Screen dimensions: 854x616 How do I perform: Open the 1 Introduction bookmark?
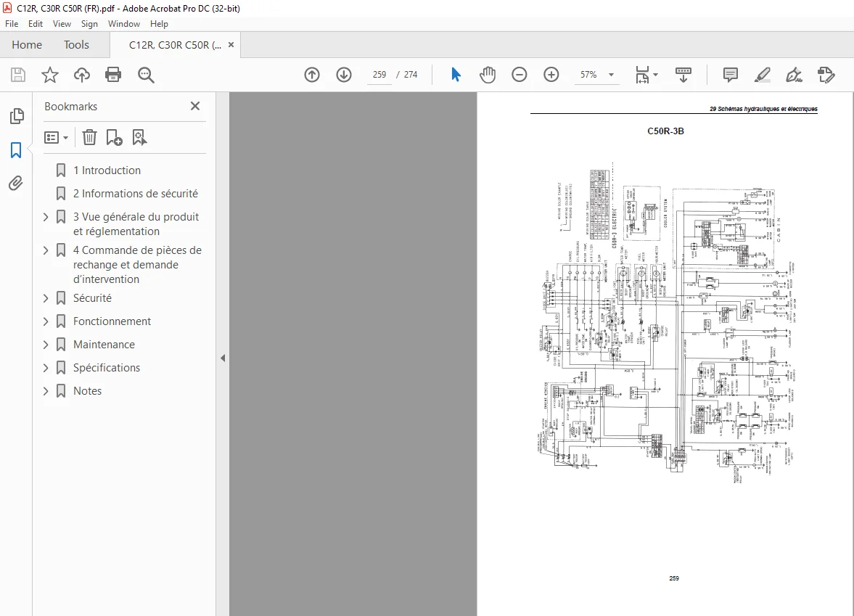[107, 171]
